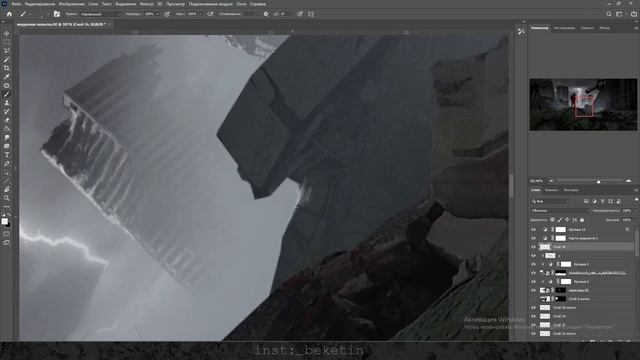Image resolution: width=640 pixels, height=360 pixels.
Task: Switch to the Каналы tab
Action: point(551,190)
